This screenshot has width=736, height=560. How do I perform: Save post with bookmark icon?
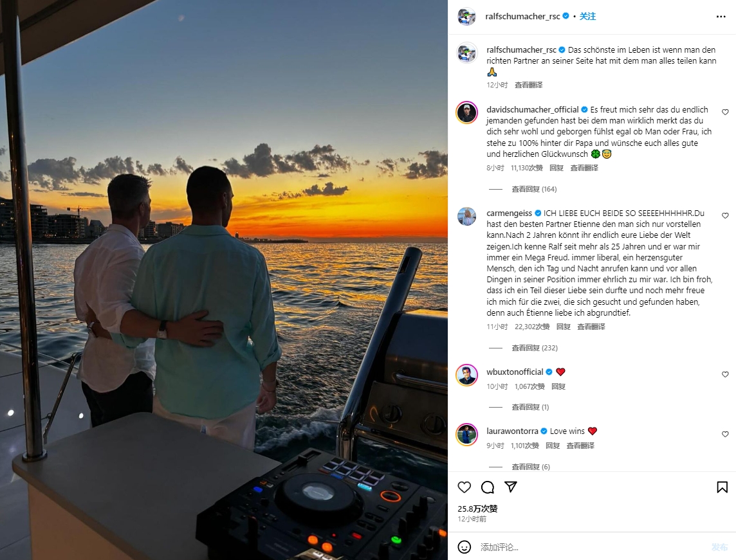(x=722, y=487)
